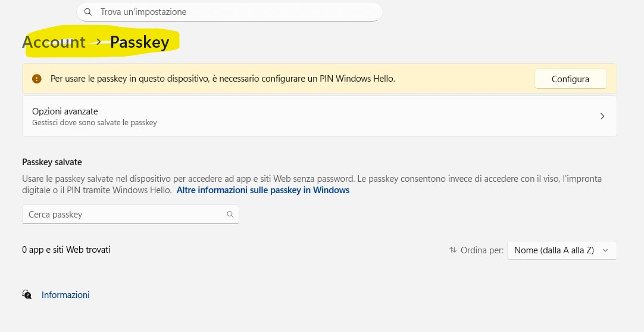Click the down chevron of the sort dropdown
644x332 pixels.
[x=605, y=250]
